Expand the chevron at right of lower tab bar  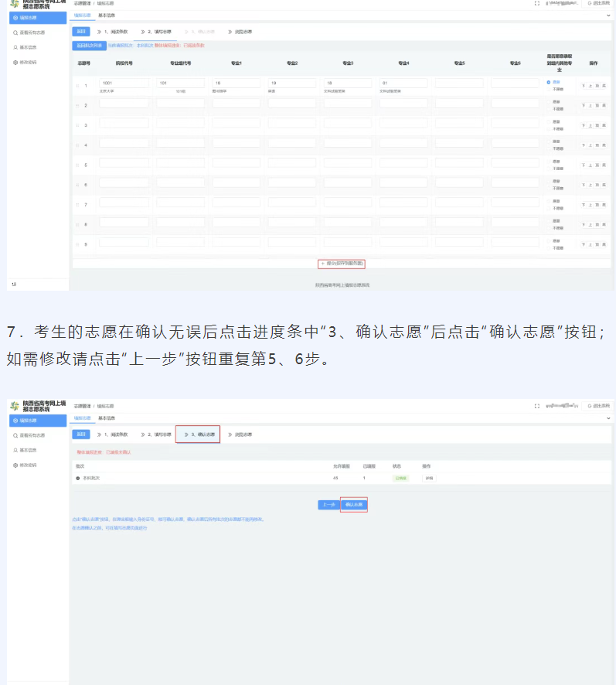point(607,418)
